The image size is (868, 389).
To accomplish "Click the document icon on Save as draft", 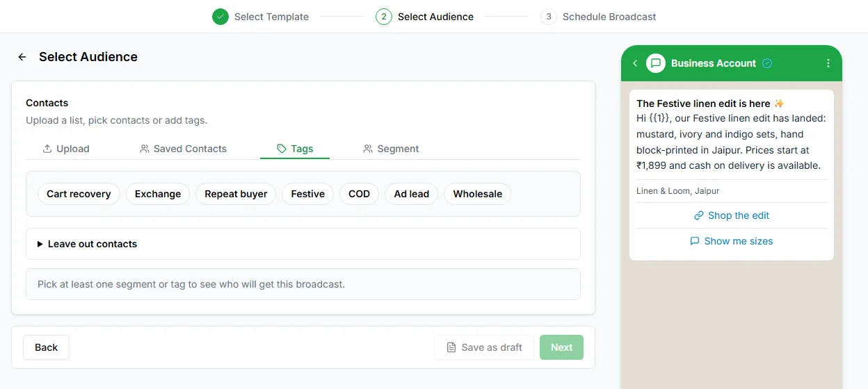I will (451, 347).
